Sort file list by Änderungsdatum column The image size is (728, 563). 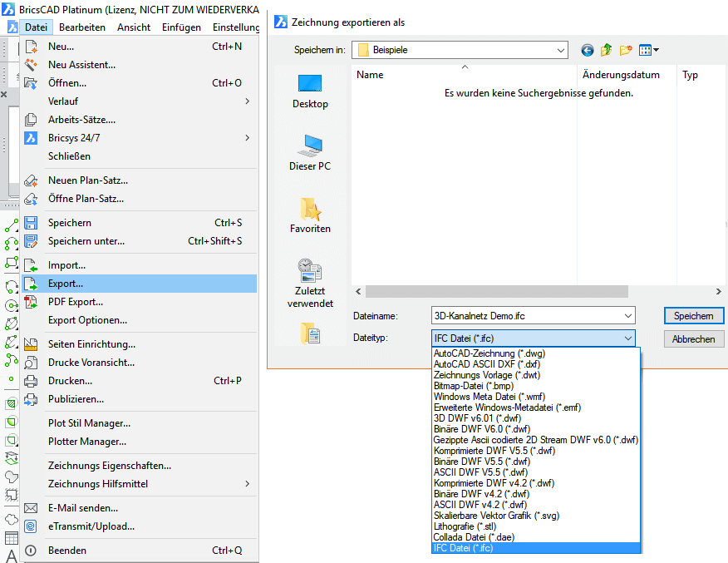tap(621, 75)
